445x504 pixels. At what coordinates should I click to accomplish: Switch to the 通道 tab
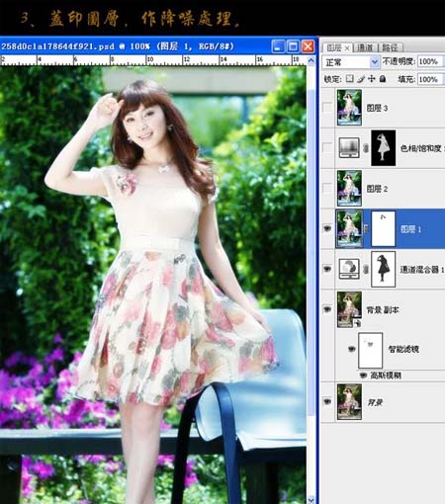(x=366, y=47)
